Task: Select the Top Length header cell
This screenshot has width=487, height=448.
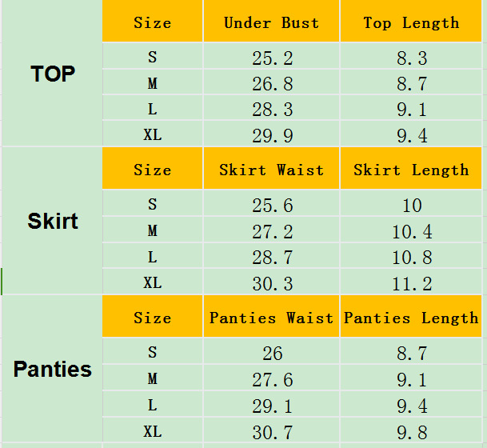Action: (411, 22)
